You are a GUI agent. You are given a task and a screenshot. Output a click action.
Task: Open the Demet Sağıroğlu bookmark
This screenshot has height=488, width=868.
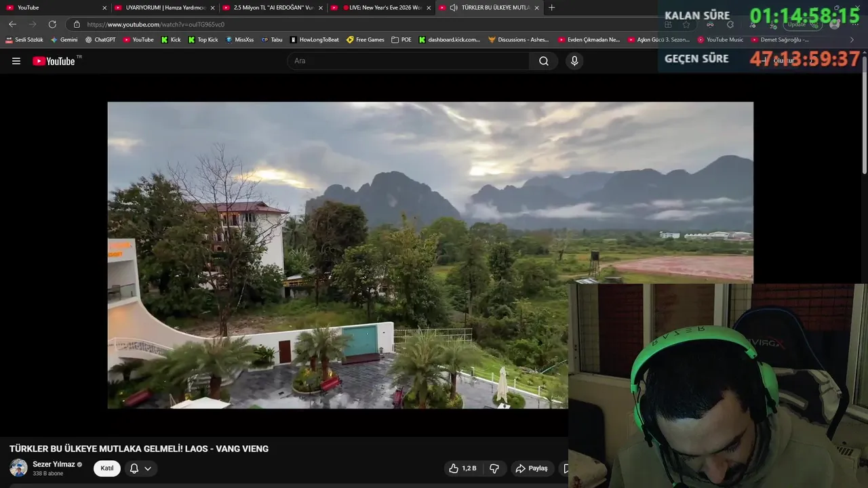[780, 40]
